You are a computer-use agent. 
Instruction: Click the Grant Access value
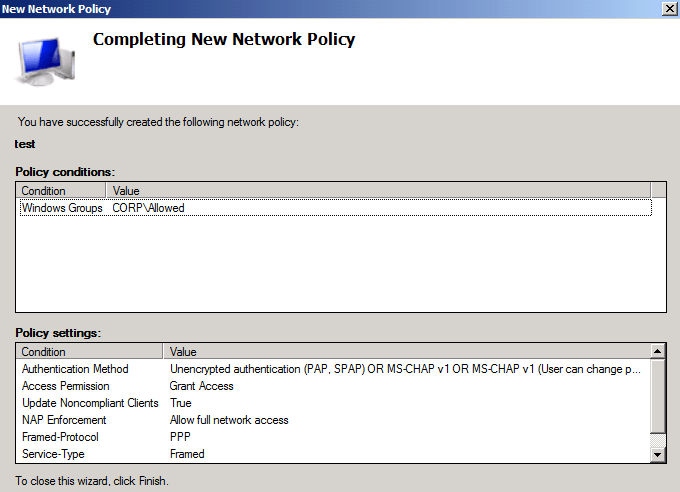click(202, 386)
